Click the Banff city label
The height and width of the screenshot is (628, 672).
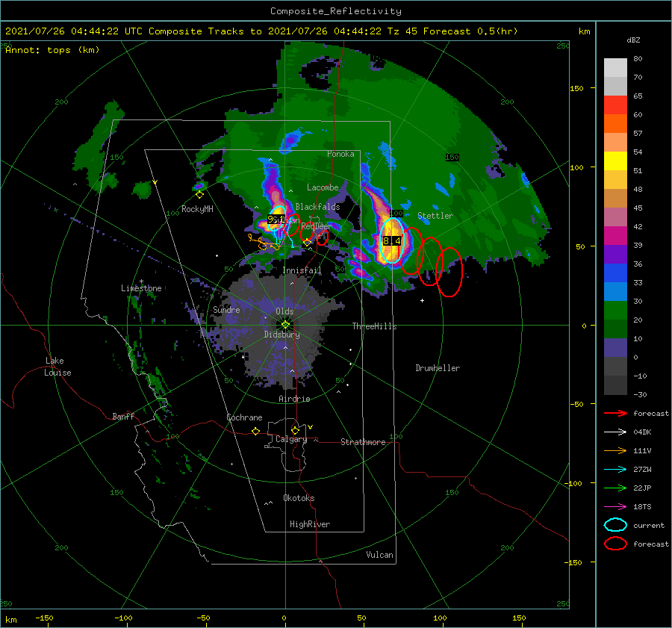click(123, 416)
